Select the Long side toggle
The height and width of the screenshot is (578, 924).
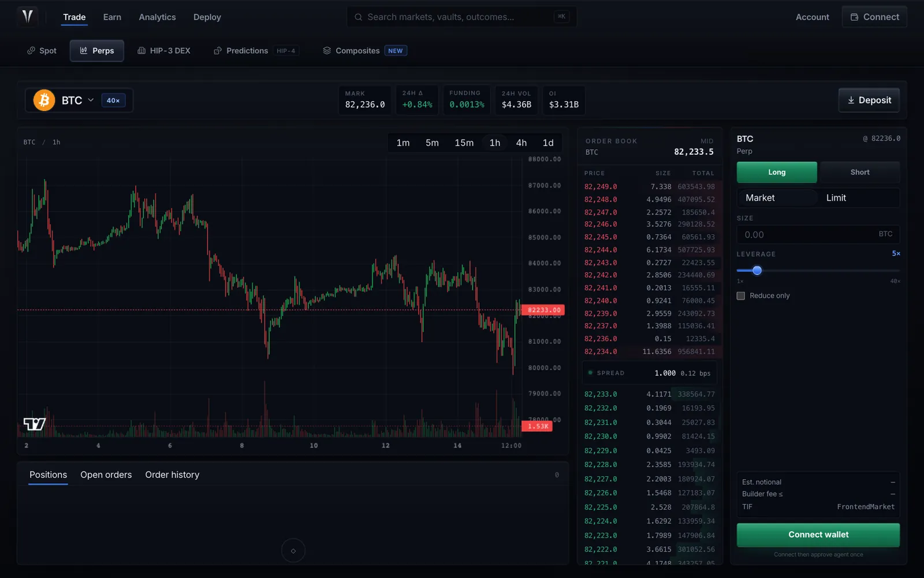[777, 172]
